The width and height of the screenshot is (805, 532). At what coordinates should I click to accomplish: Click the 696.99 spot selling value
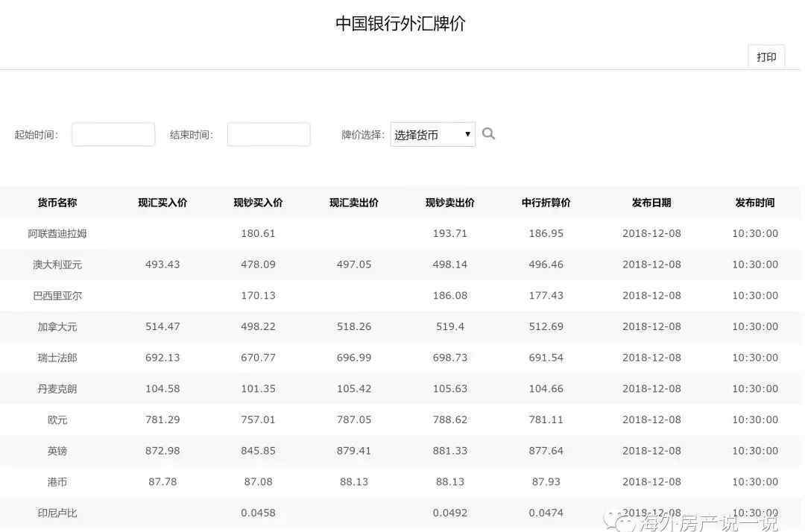(354, 358)
